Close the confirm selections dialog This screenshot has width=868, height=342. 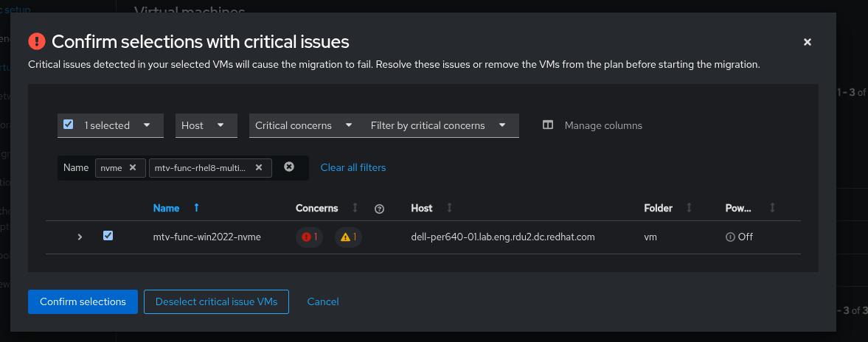[x=808, y=42]
